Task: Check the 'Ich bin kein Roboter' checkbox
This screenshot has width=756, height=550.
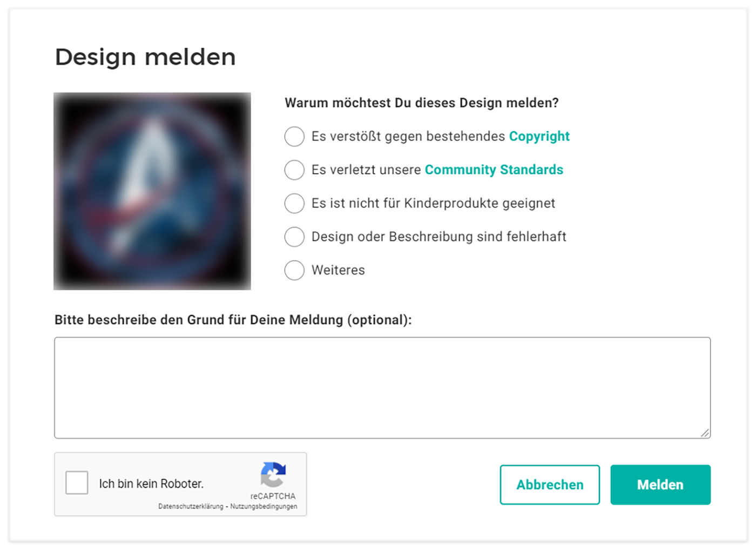Action: (77, 483)
